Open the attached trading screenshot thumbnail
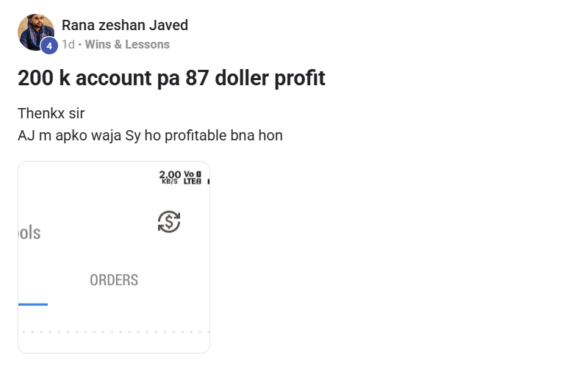The width and height of the screenshot is (588, 366). click(114, 257)
